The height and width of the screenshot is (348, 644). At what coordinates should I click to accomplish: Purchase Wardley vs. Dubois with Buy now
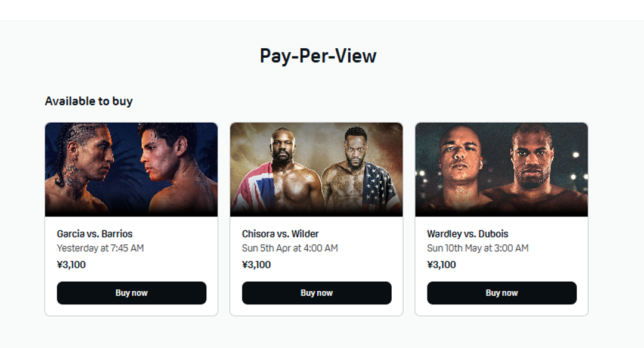[501, 293]
